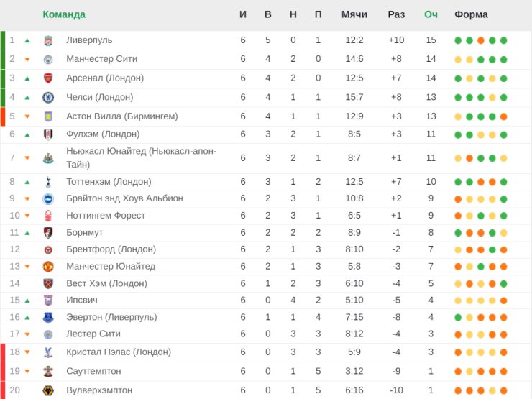Click the Everton club crest icon
Screen dimensions: 532x399
pyautogui.click(x=48, y=317)
